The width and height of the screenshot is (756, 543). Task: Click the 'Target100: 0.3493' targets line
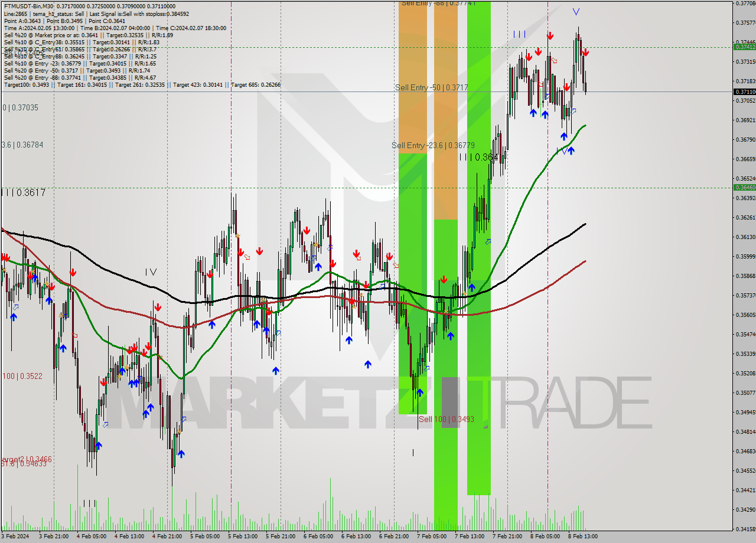tap(142, 84)
